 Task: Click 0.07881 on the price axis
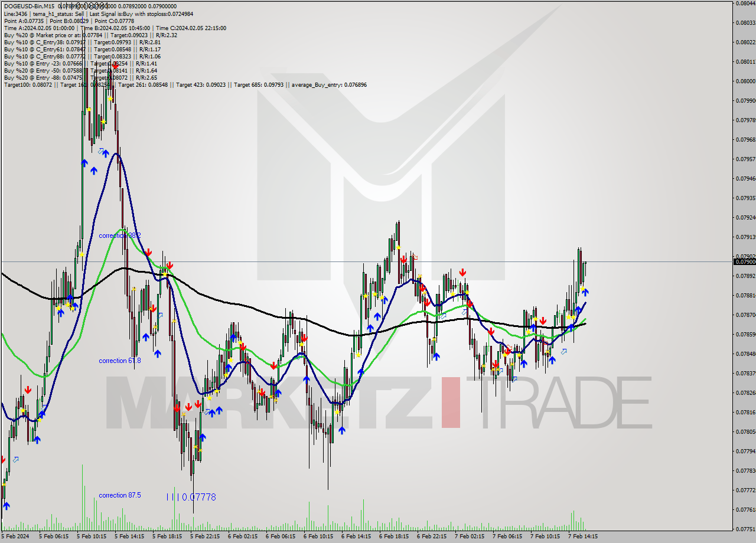point(745,295)
